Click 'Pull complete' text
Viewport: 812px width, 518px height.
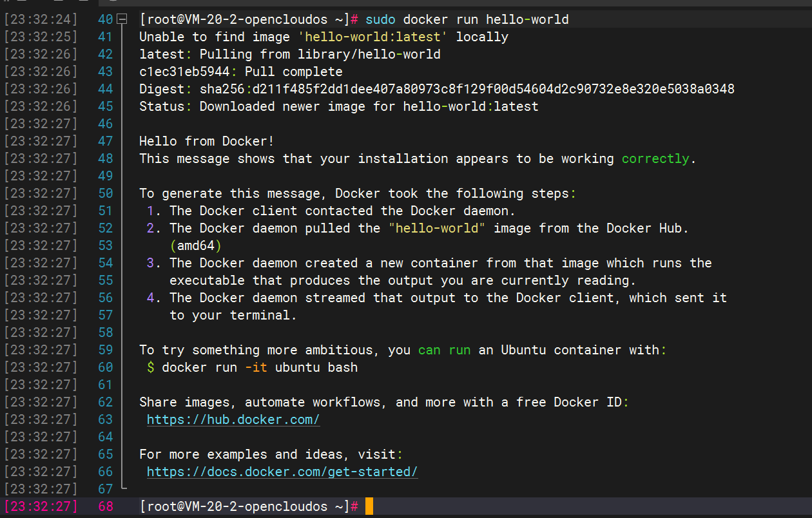coord(294,72)
